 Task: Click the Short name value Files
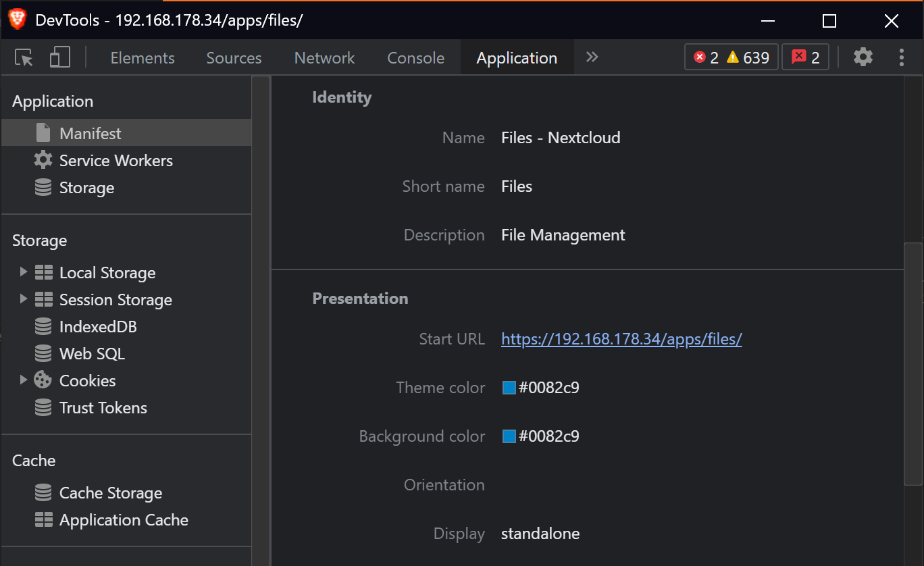point(517,186)
